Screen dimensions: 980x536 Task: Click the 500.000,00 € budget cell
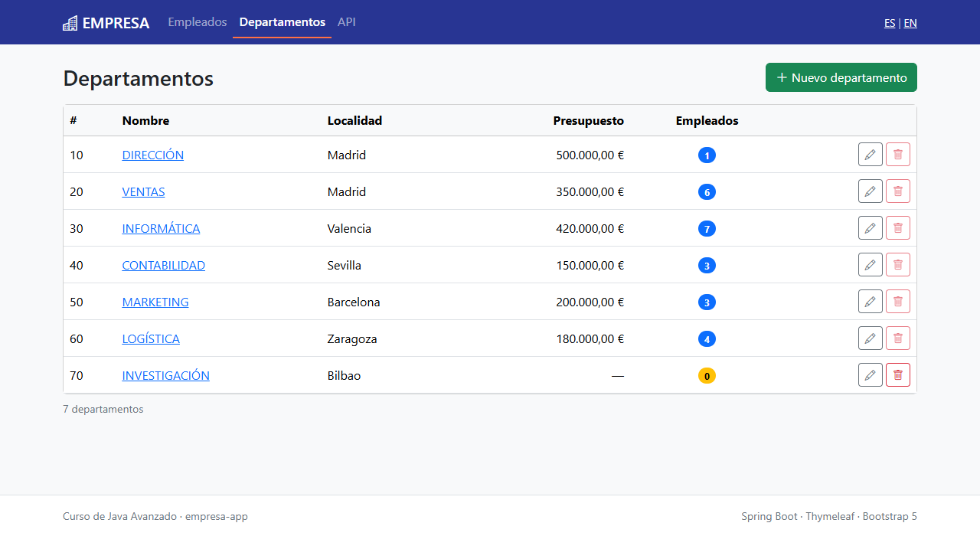click(x=590, y=155)
